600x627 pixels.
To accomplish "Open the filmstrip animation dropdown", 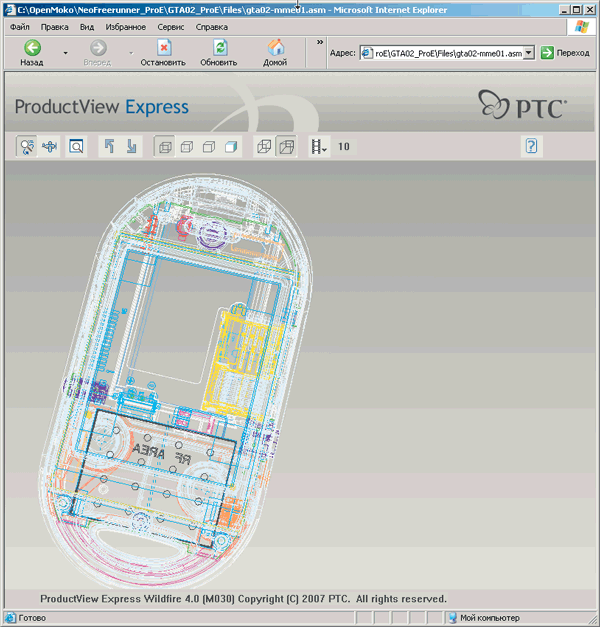I will (319, 147).
